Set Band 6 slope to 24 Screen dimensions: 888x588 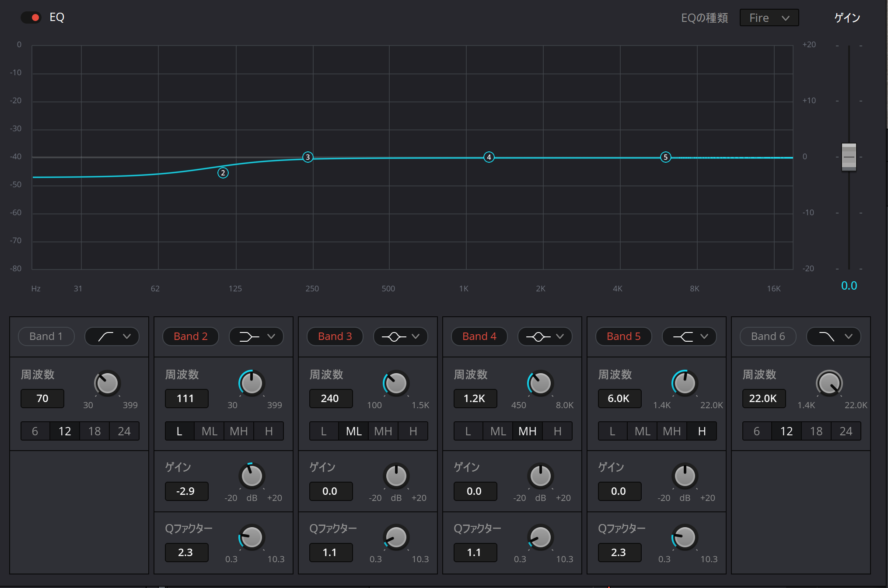click(x=846, y=431)
